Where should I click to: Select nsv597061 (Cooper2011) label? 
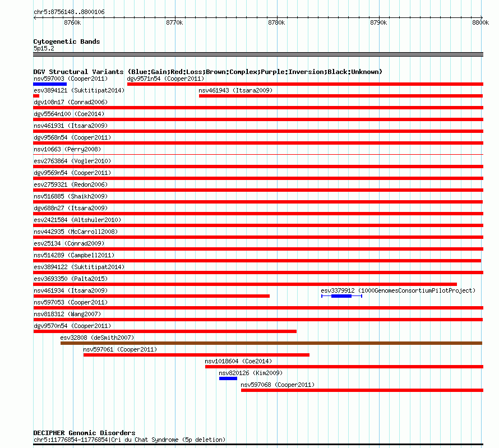(120, 349)
